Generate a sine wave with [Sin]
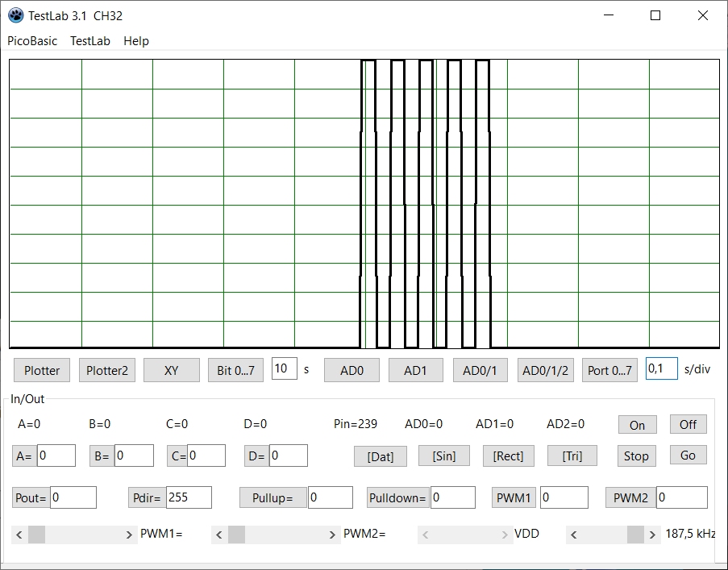This screenshot has height=570, width=728. (443, 456)
